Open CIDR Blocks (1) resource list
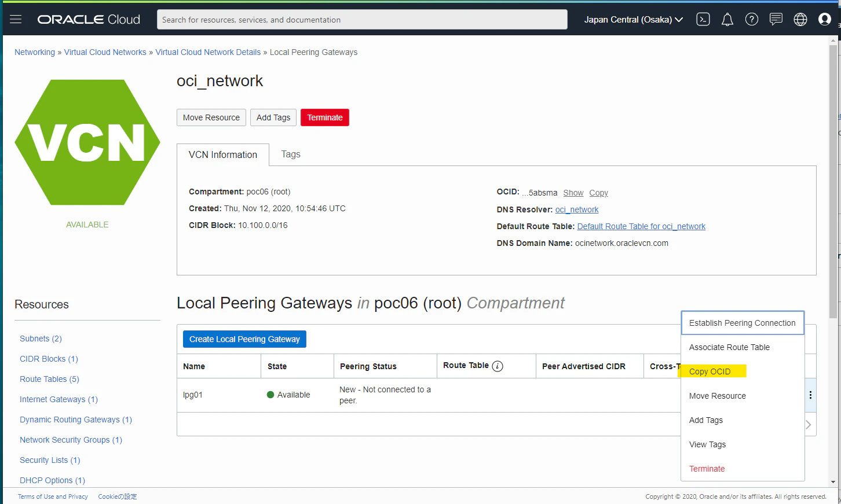The image size is (841, 504). [49, 359]
